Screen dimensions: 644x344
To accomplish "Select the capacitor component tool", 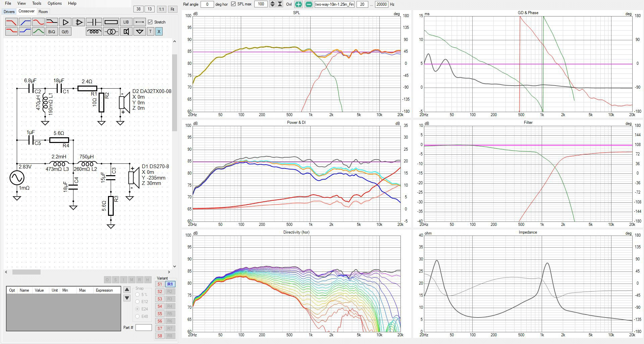I will tap(94, 22).
